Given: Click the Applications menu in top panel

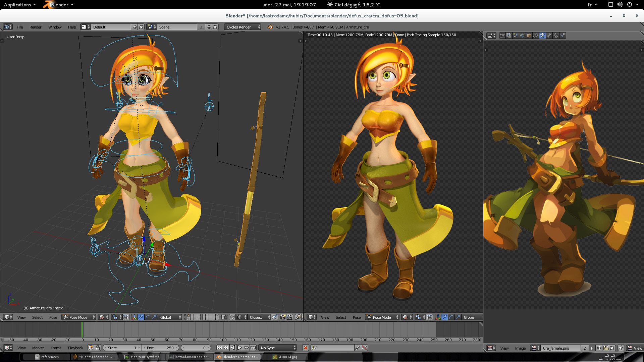Looking at the screenshot, I should 19,5.
